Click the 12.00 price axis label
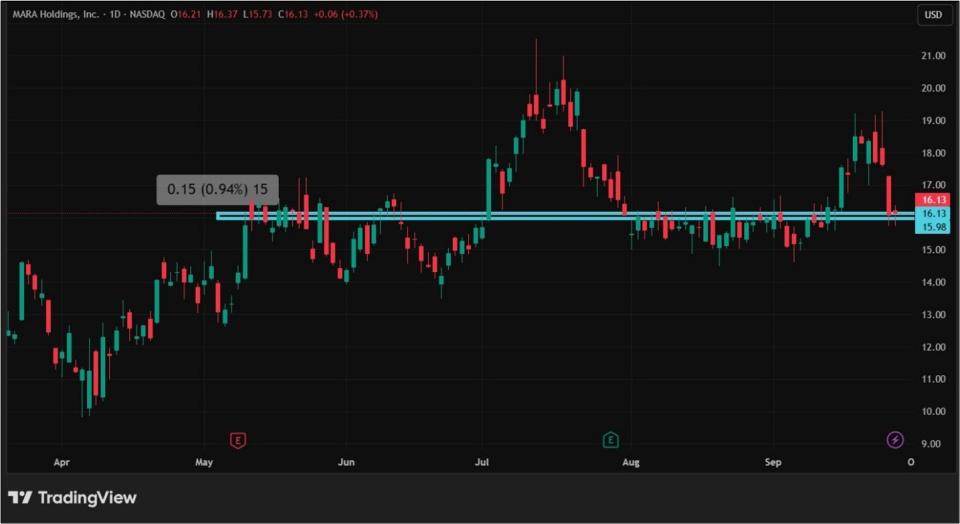Screen dimensions: 960x524 click(x=934, y=347)
